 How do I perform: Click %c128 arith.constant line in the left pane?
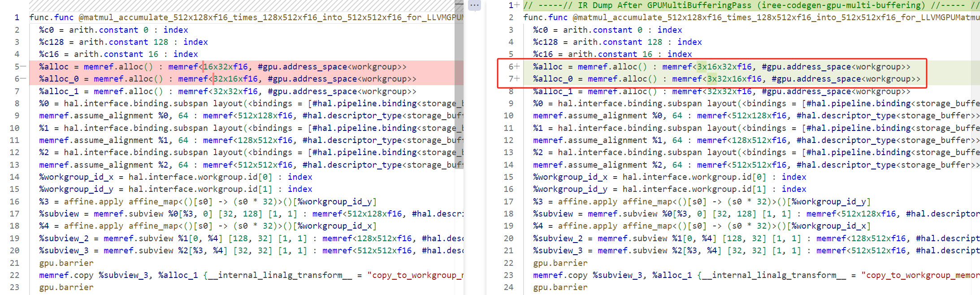pyautogui.click(x=123, y=42)
